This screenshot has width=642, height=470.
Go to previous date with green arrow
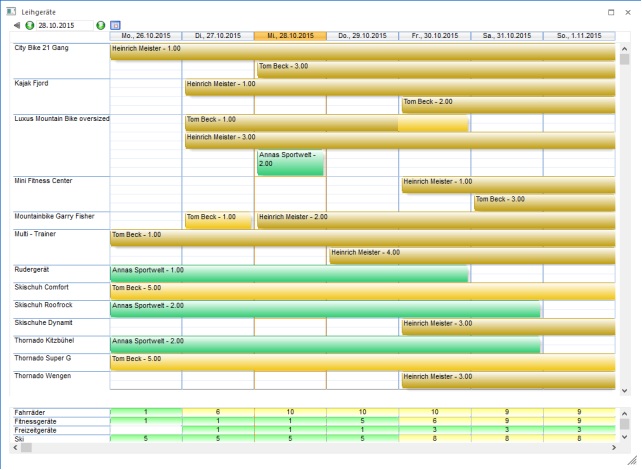pos(29,24)
